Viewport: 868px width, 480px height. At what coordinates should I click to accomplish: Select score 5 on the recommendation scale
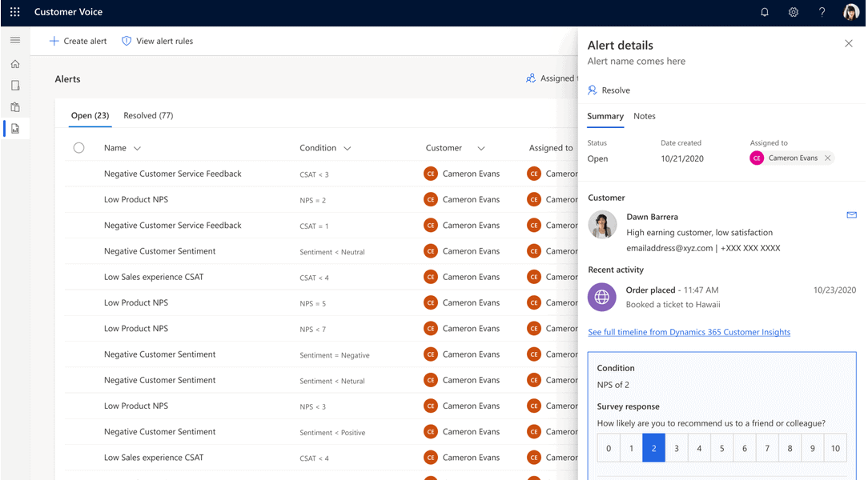(x=721, y=447)
